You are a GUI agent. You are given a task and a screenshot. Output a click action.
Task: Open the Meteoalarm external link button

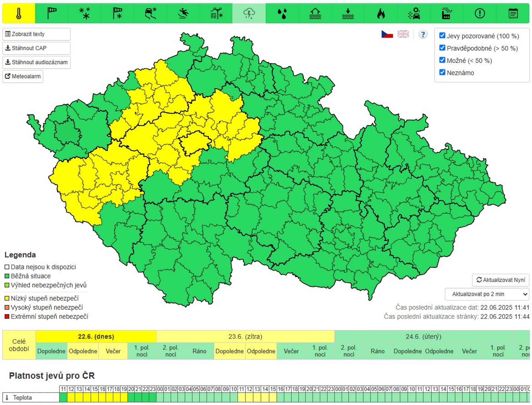tap(23, 76)
